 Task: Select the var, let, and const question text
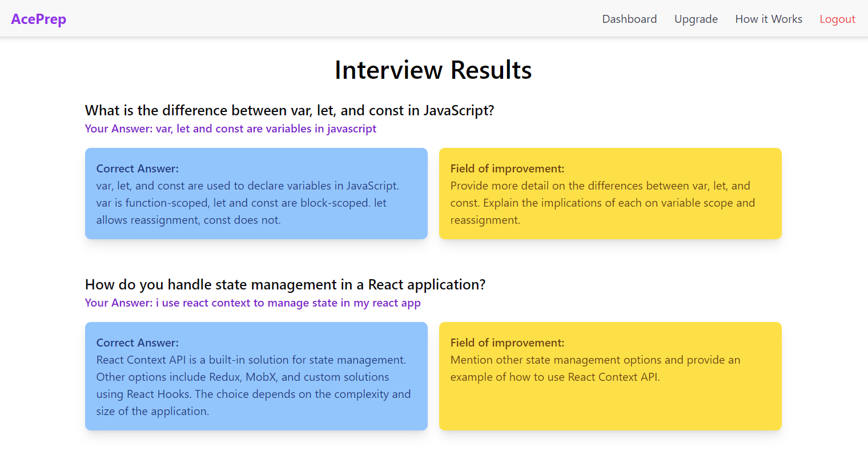290,110
